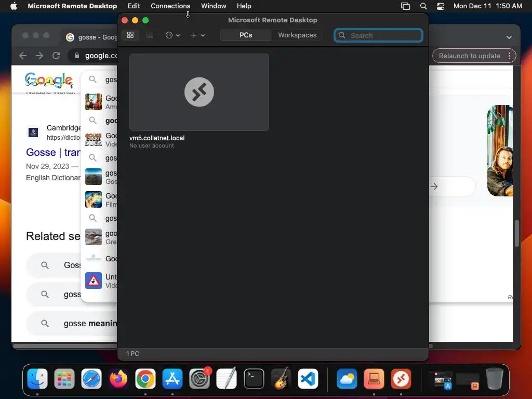Close the Remote Desktop window

coord(125,20)
